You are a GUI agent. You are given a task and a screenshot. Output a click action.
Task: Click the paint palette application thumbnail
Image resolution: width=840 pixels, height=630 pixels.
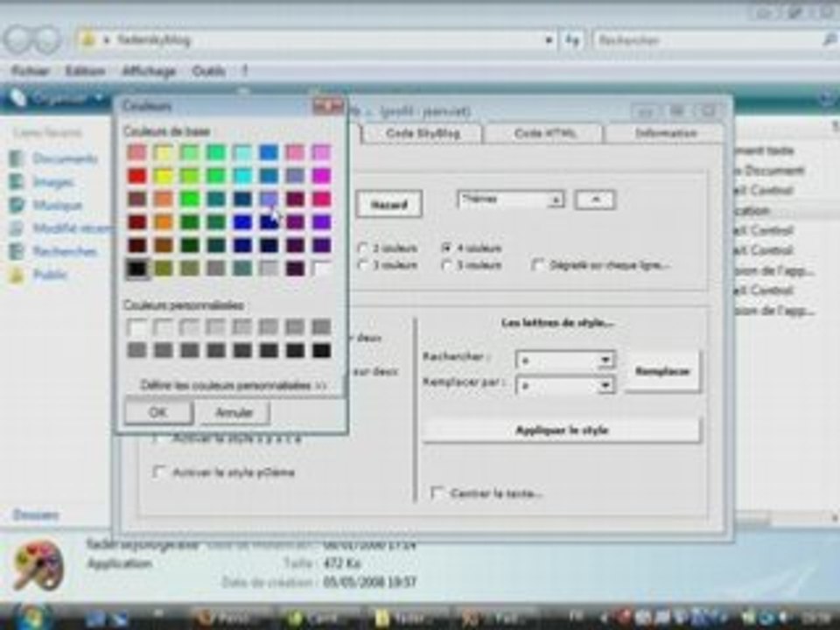[x=38, y=566]
